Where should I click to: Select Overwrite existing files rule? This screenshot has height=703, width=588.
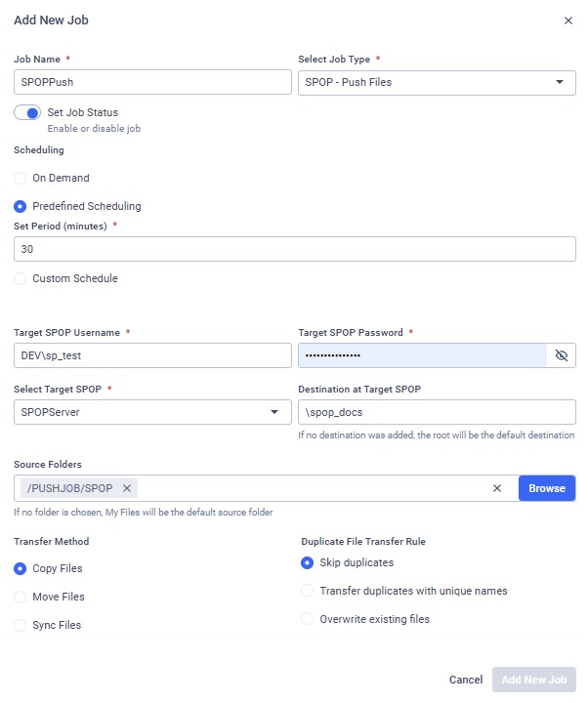(308, 619)
